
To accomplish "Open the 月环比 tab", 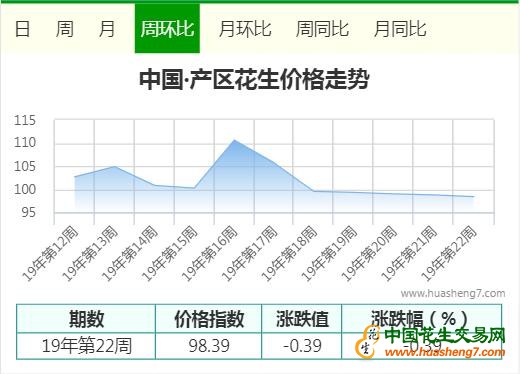I will tap(245, 29).
